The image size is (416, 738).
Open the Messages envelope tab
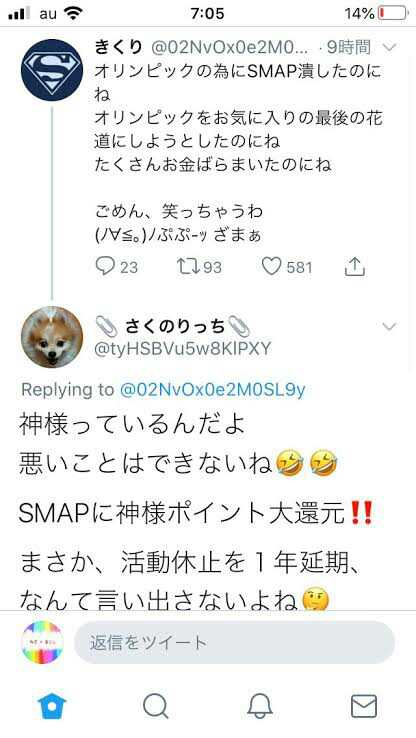point(364,706)
